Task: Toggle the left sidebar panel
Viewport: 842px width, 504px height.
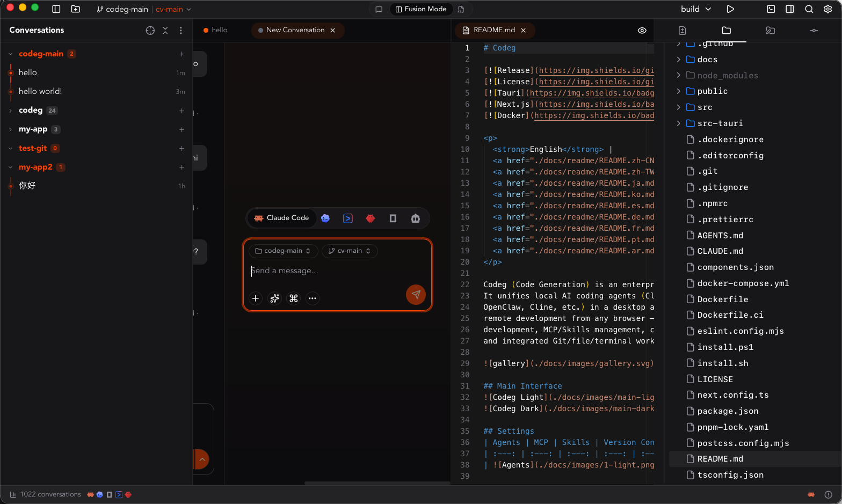Action: click(x=56, y=9)
